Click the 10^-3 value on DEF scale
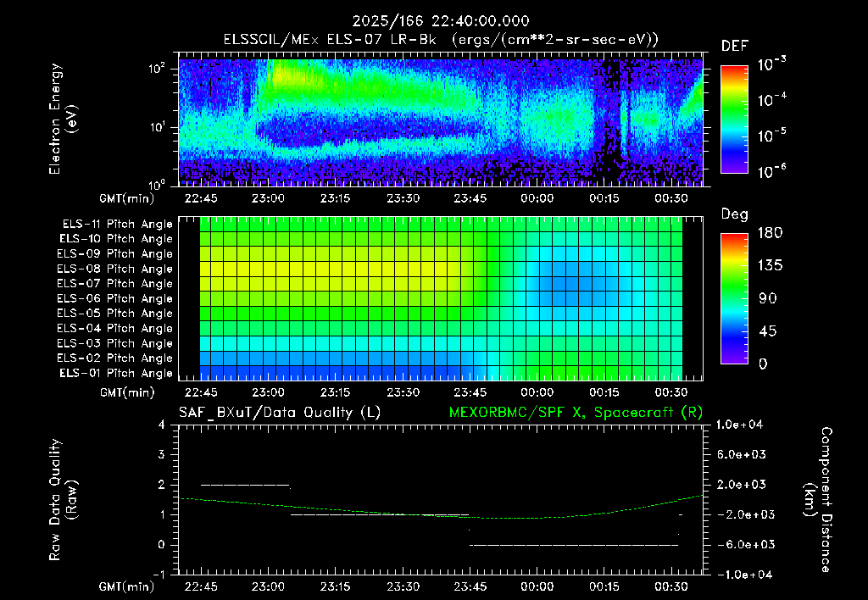This screenshot has width=868, height=600. [771, 64]
